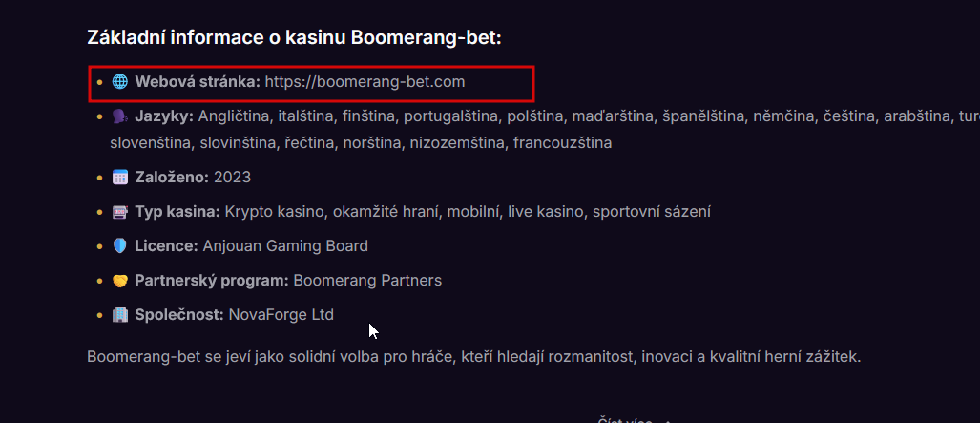Click the shield icon next to Licence
This screenshot has height=423, width=980.
coord(119,246)
